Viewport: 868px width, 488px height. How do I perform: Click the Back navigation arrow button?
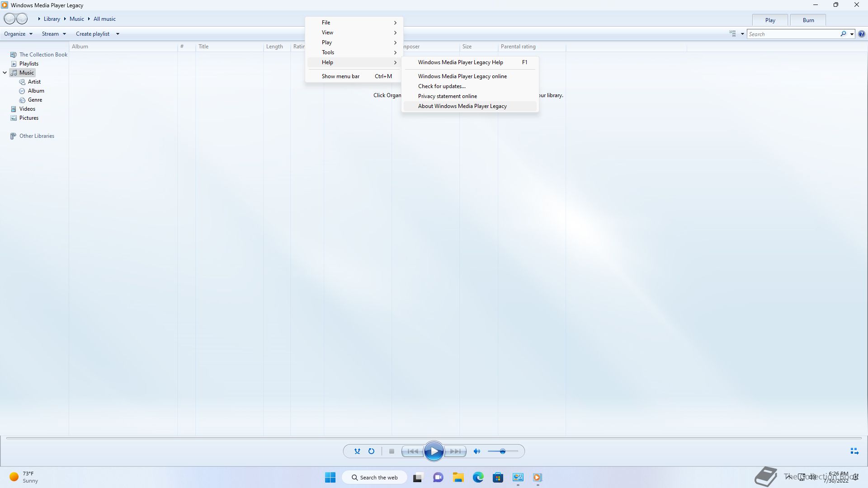[9, 19]
